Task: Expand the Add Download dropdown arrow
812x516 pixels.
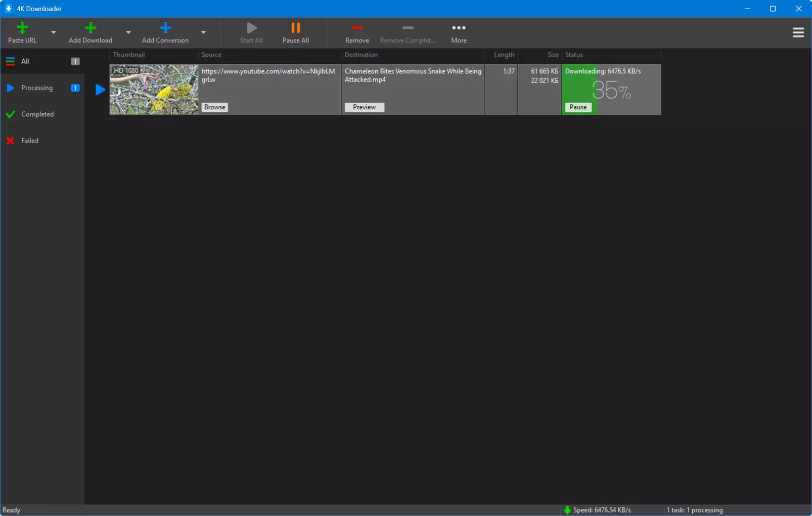Action: pos(128,32)
